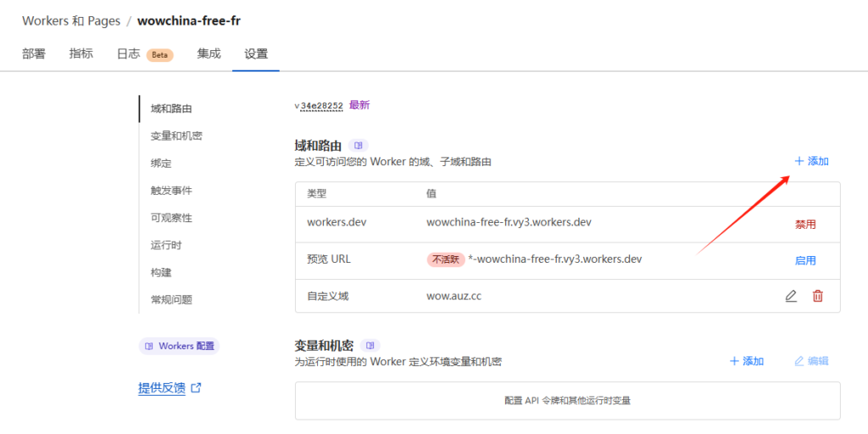Open the 日志 Beta tab
The width and height of the screenshot is (868, 434).
point(144,54)
